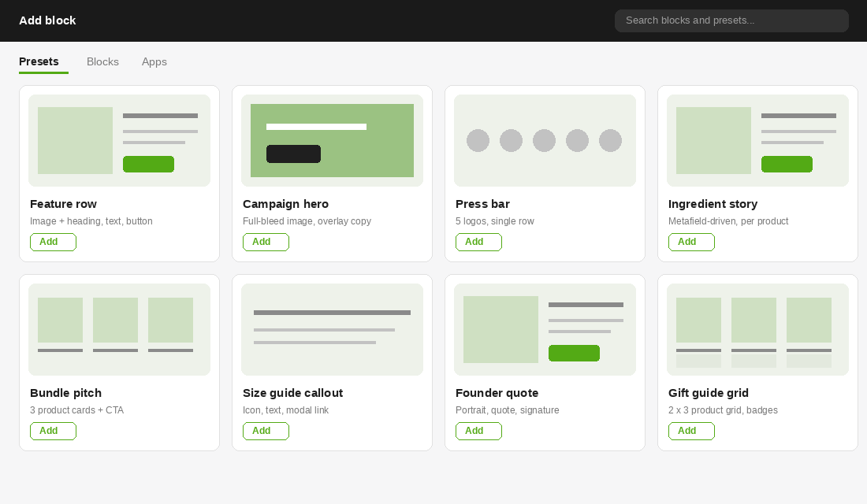Screen dimensions: 867x504
Task: Click the Size guide callout preview thumbnail
Action: [333, 329]
